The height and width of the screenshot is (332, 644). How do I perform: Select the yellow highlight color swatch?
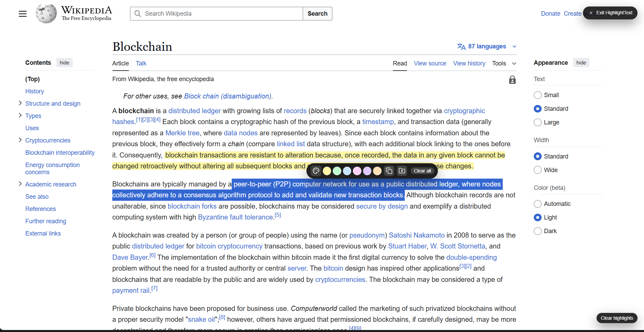tap(327, 171)
